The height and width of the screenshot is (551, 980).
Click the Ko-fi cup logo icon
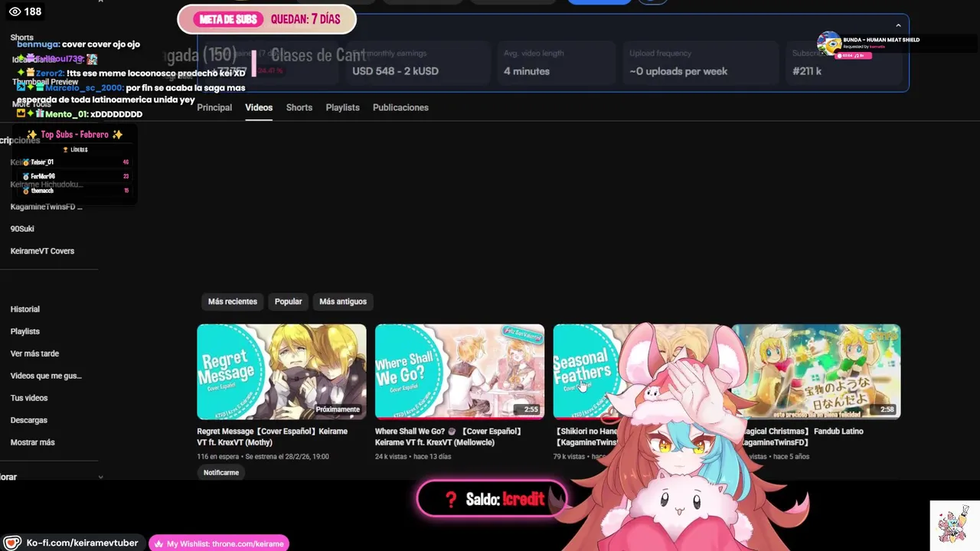pyautogui.click(x=13, y=543)
